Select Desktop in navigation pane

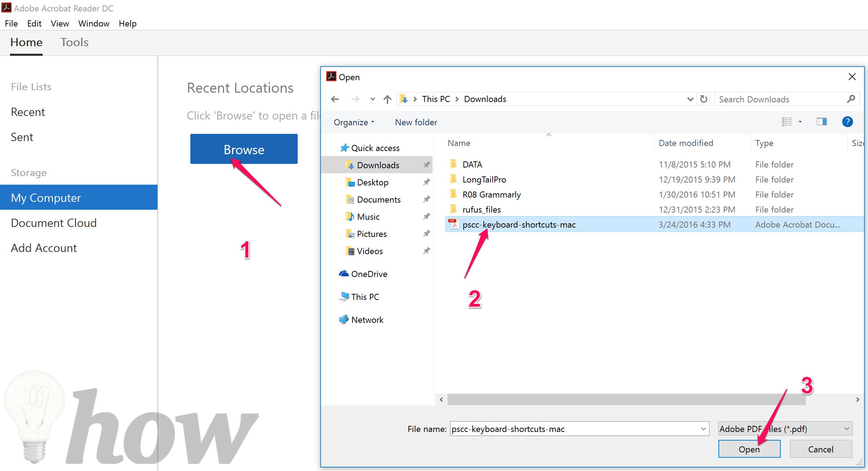(x=372, y=182)
